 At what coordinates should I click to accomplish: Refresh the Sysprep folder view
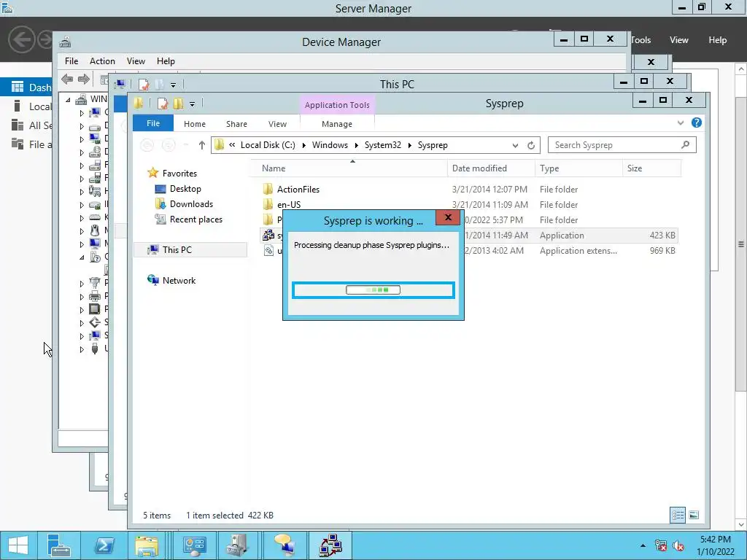(531, 145)
